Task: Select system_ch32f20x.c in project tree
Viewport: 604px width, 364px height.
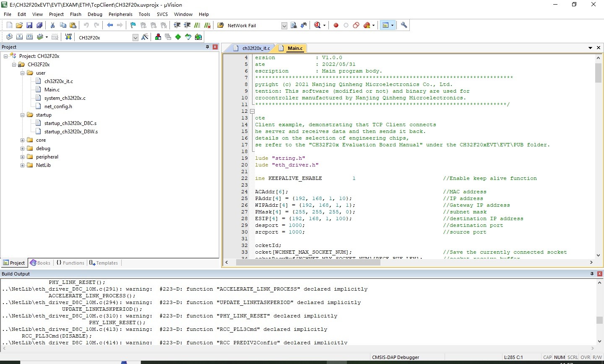Action: tap(65, 98)
